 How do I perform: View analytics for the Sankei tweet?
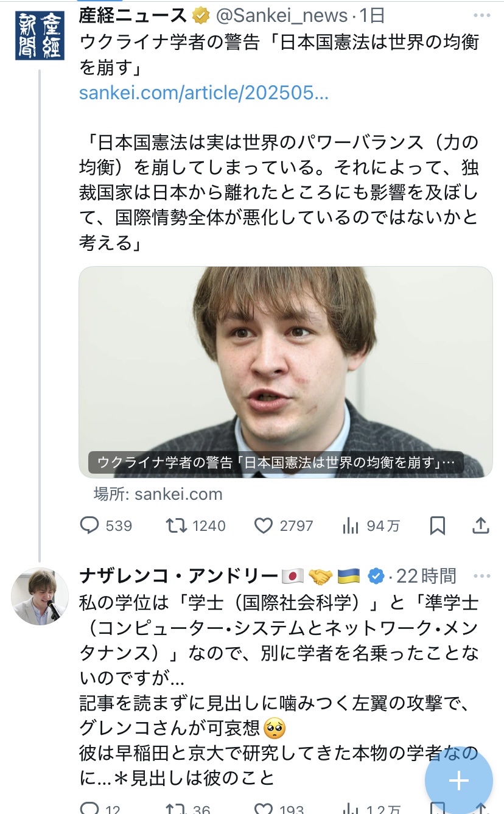[x=351, y=525]
